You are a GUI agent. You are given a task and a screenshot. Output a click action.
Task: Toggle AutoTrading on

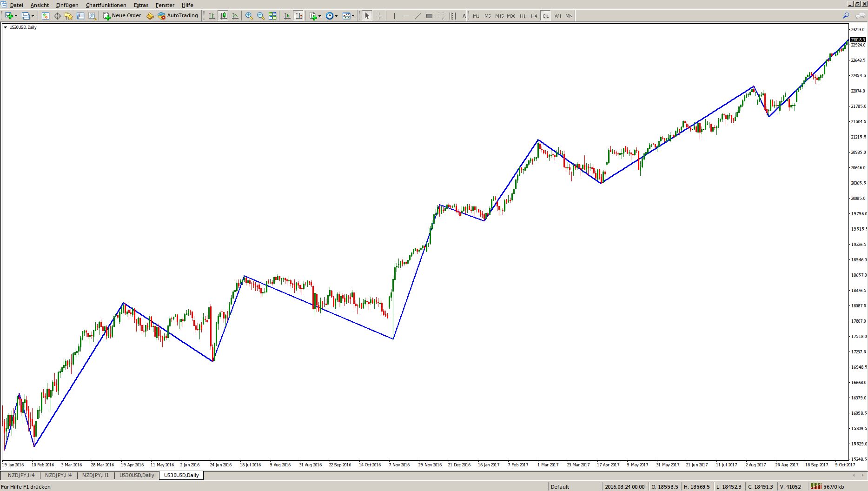click(178, 16)
